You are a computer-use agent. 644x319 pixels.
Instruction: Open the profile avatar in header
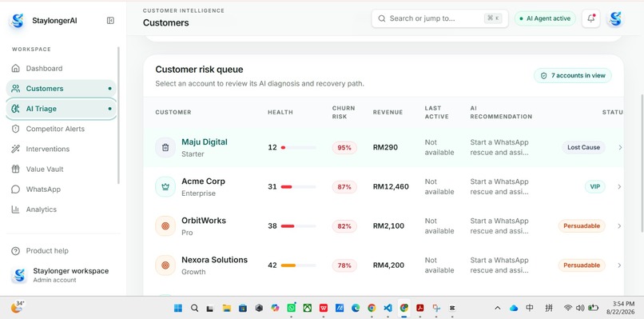pyautogui.click(x=615, y=18)
